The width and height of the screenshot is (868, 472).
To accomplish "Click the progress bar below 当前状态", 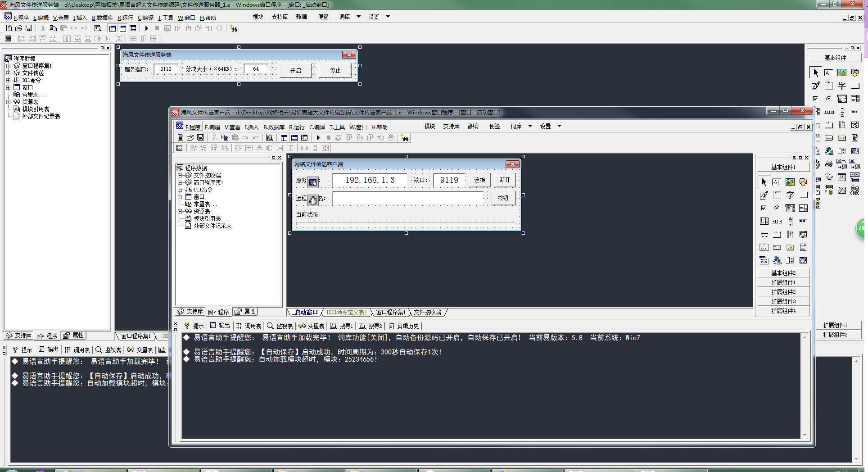I will (x=406, y=223).
